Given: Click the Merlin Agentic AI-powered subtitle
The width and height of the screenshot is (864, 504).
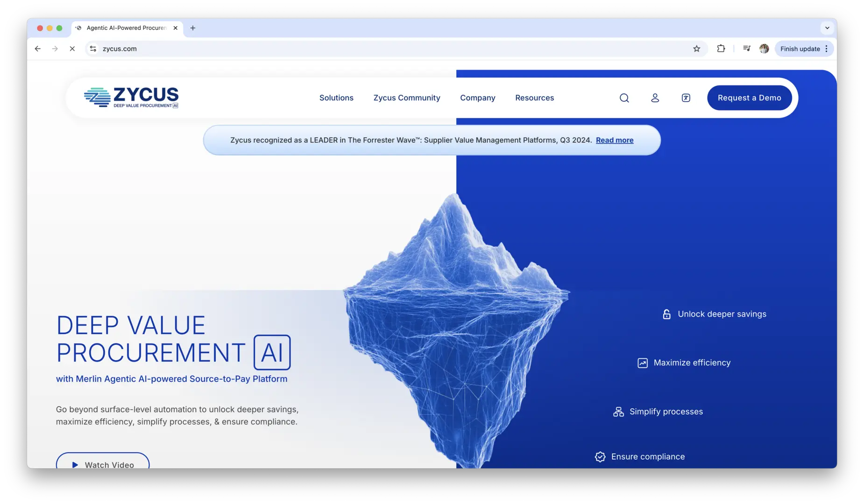Looking at the screenshot, I should pyautogui.click(x=172, y=379).
